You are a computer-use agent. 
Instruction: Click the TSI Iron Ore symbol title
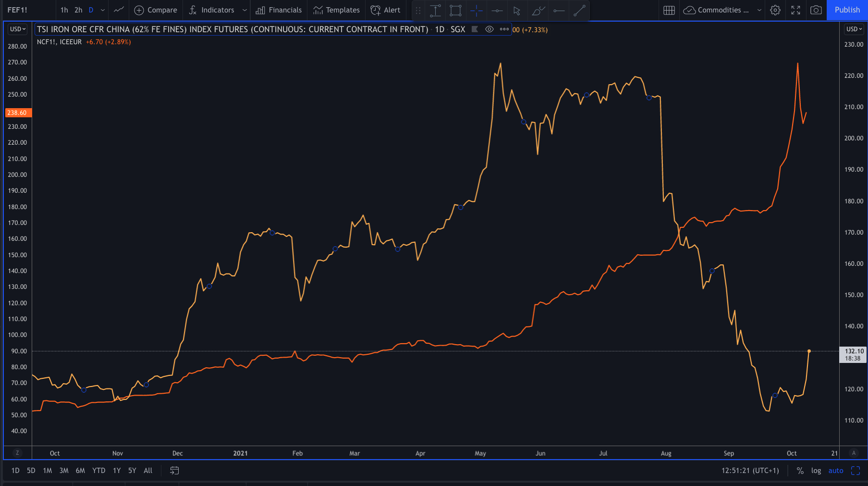click(232, 29)
